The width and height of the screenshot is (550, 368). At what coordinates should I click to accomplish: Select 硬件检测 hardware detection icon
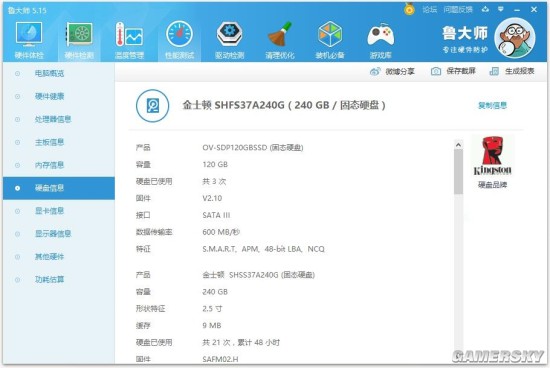[79, 39]
